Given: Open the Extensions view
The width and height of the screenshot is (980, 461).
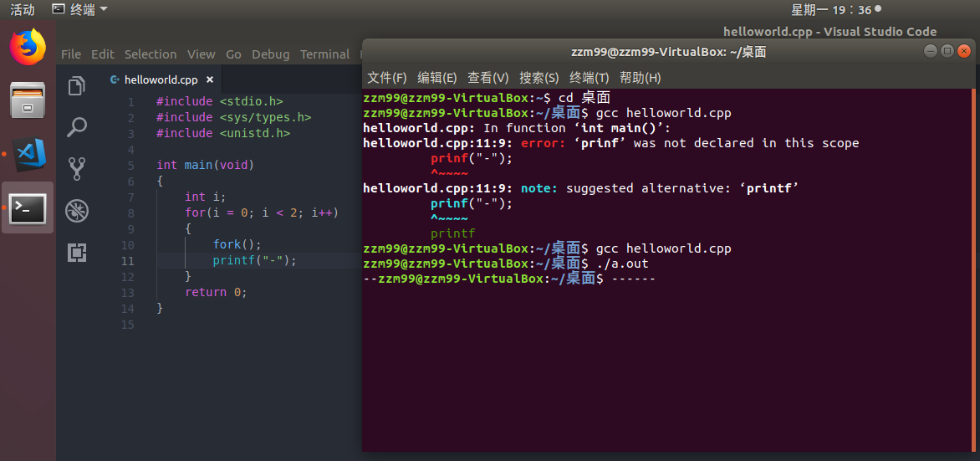Looking at the screenshot, I should tap(77, 252).
